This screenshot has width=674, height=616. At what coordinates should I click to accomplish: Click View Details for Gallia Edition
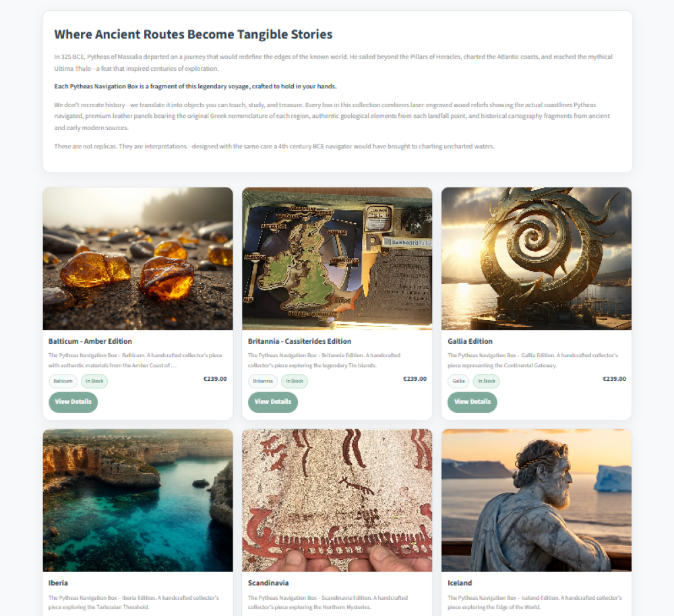(x=472, y=402)
